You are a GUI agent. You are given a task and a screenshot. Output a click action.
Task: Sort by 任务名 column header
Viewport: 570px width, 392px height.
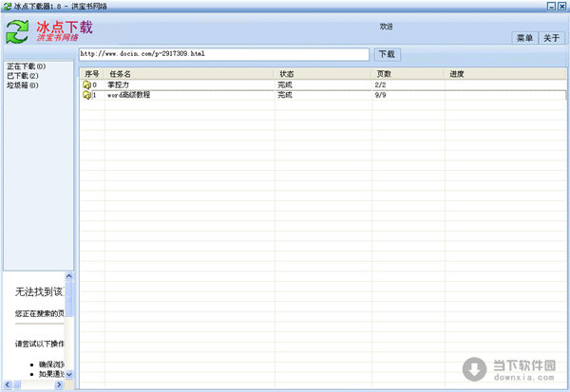(x=189, y=74)
